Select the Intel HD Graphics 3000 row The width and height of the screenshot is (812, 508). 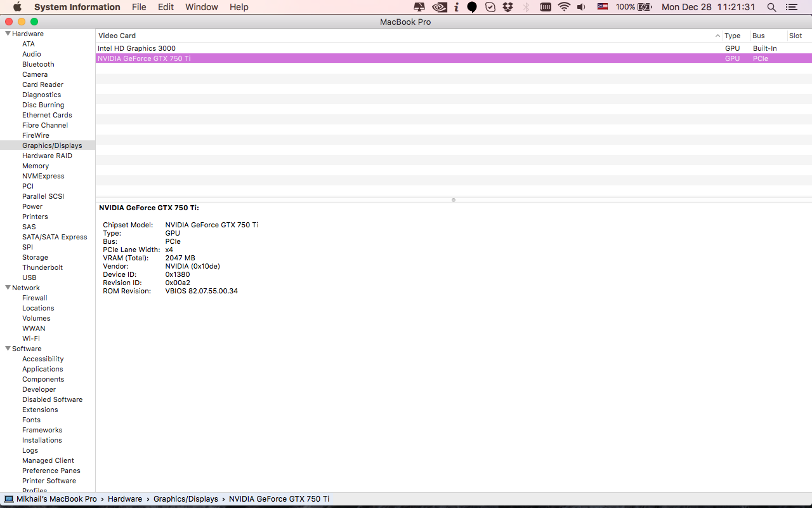pos(454,48)
